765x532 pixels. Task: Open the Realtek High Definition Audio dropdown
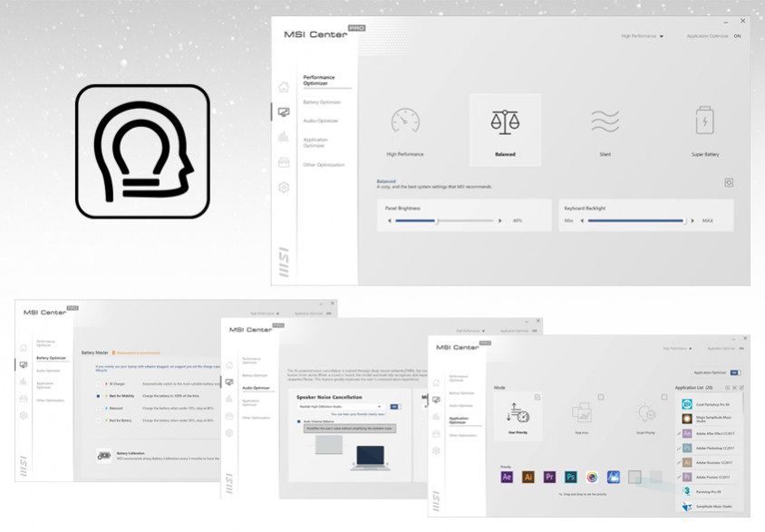click(340, 406)
